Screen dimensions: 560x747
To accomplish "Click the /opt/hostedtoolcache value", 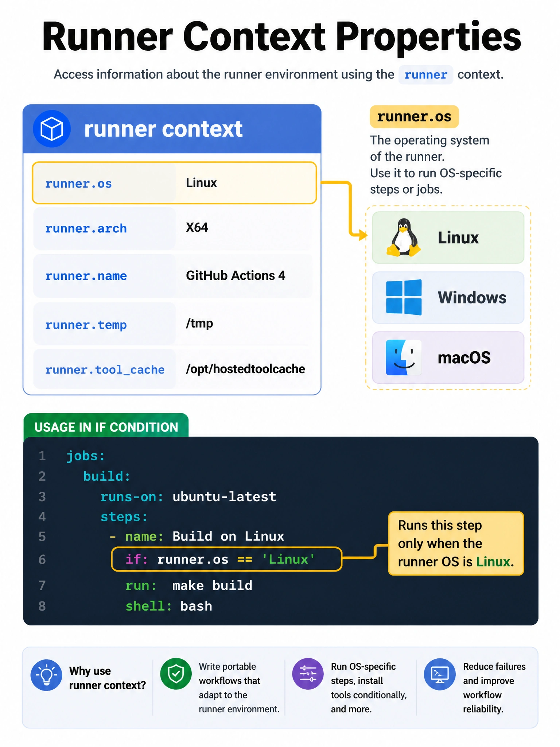I will [x=245, y=369].
